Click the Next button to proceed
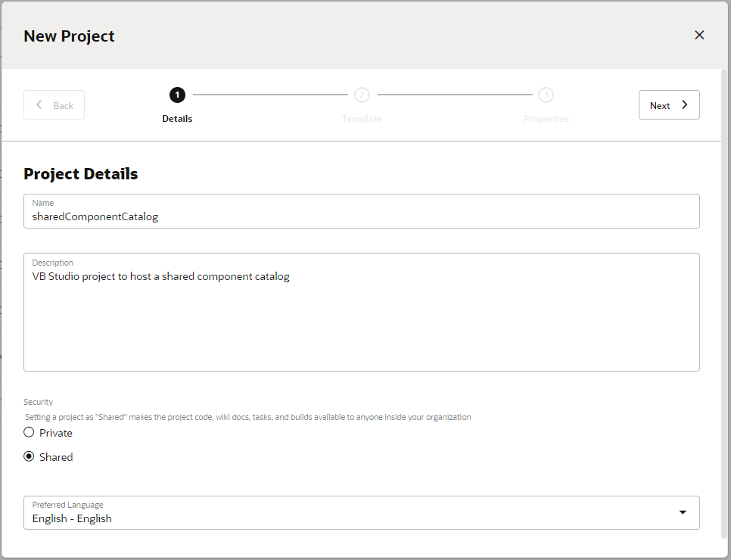This screenshot has height=560, width=731. coord(669,104)
